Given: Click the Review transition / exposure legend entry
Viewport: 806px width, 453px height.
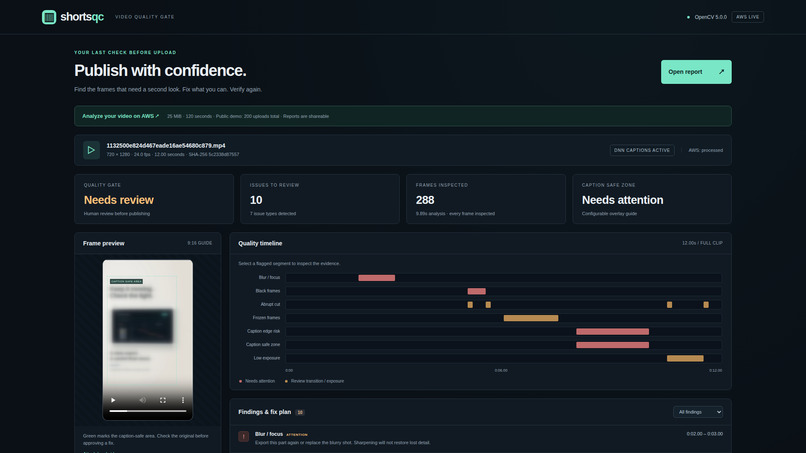Looking at the screenshot, I should (315, 381).
